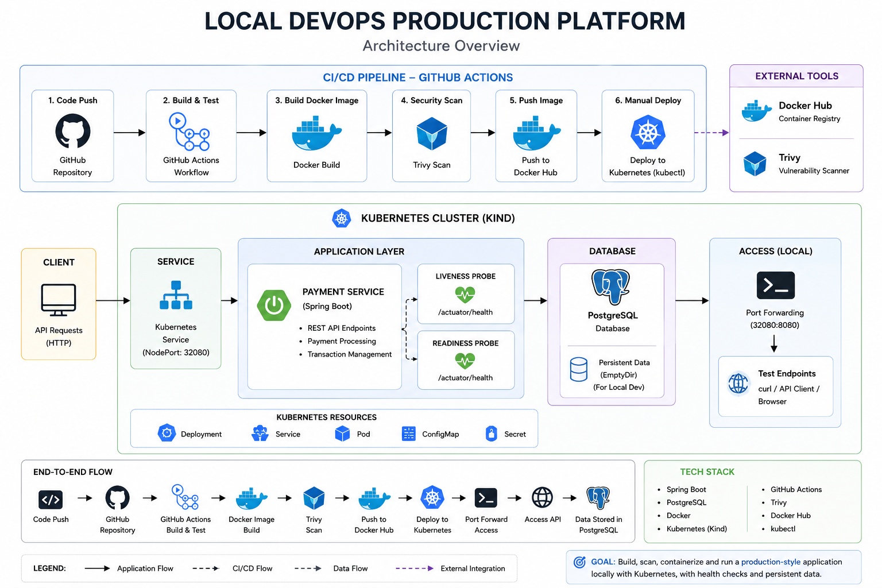882x588 pixels.
Task: Click the "Data Flow" legend label
Action: click(x=350, y=568)
